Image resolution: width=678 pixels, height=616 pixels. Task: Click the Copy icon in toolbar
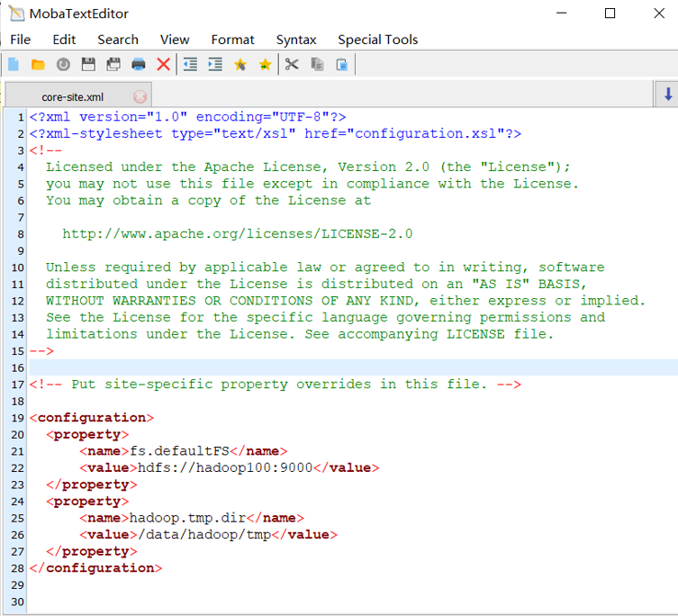tap(317, 65)
